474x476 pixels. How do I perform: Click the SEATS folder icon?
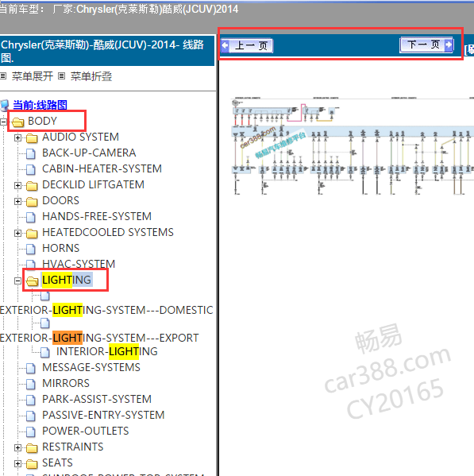coord(32,464)
